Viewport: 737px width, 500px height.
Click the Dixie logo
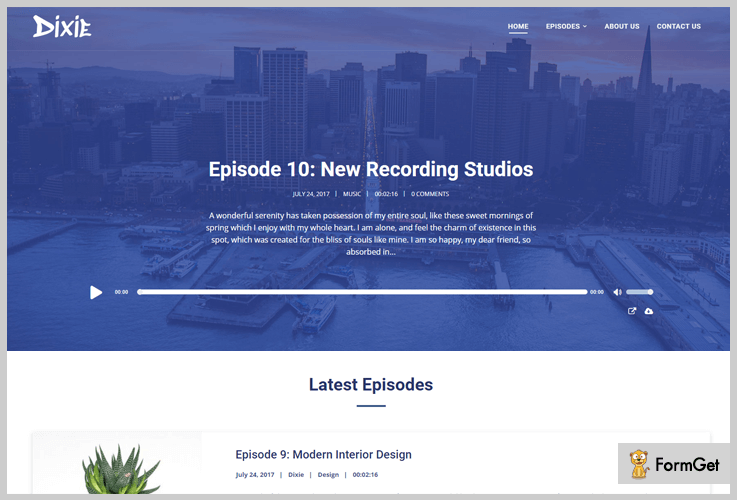pos(62,26)
